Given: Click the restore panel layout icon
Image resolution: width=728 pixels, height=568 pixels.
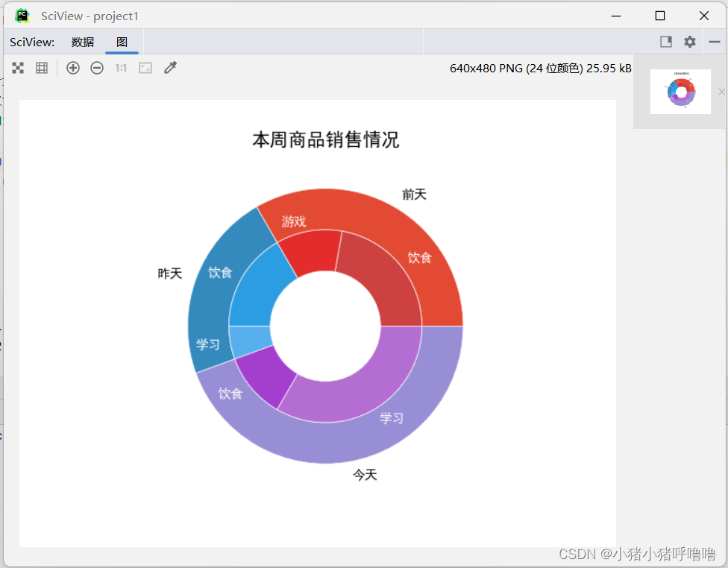Looking at the screenshot, I should pyautogui.click(x=665, y=42).
